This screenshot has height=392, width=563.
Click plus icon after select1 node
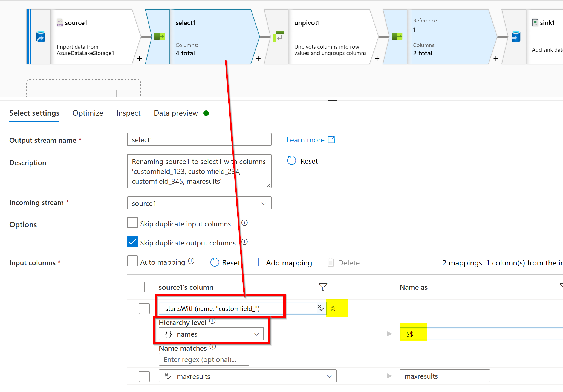pos(258,58)
